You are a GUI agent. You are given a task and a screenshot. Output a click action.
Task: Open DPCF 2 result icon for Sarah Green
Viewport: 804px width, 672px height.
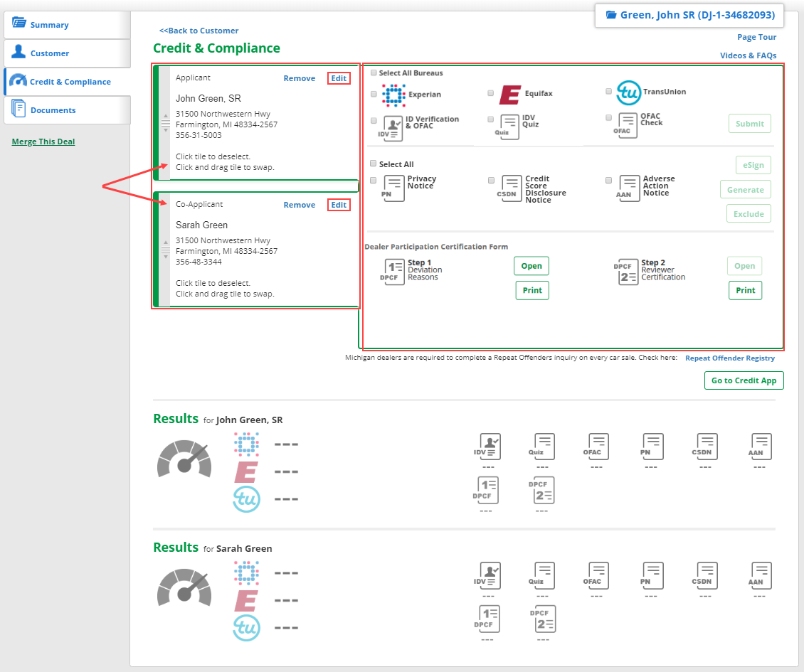tap(544, 619)
